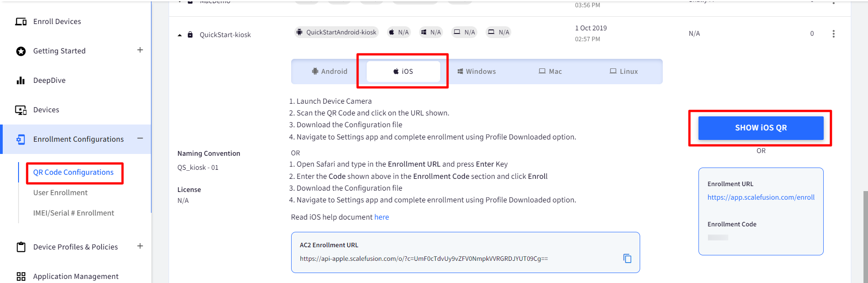Expand the Getting Started menu
The image size is (868, 283).
click(140, 50)
